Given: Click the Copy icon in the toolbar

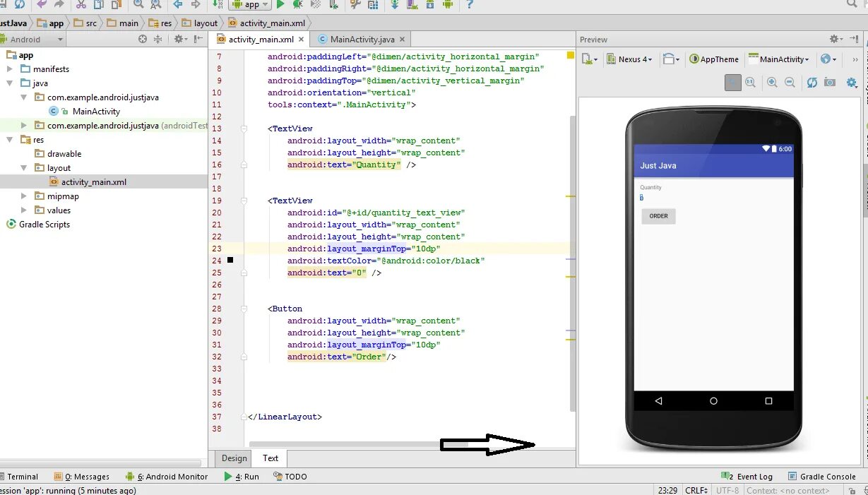Looking at the screenshot, I should coord(99,5).
